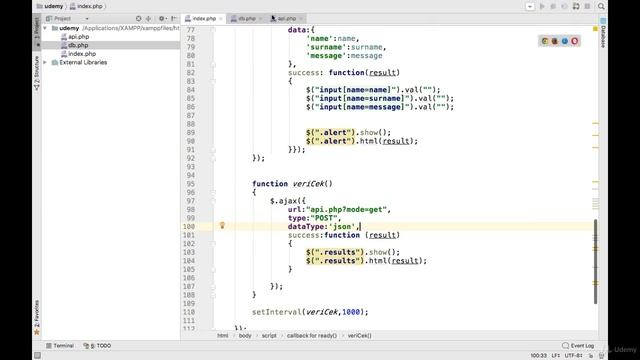Click the lock read-only status bar icon
This screenshot has height=360, width=640.
point(591,356)
